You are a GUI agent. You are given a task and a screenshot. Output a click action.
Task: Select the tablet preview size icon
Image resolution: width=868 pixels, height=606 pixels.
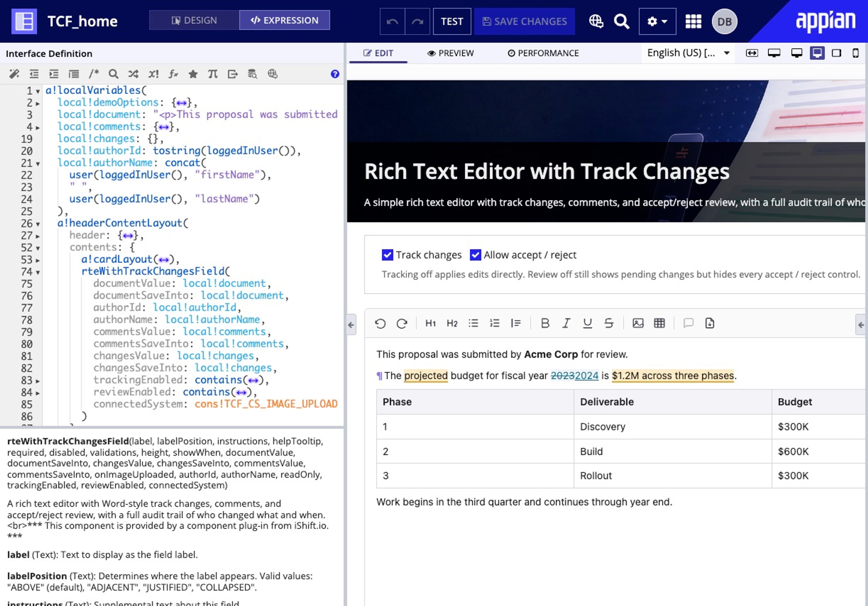[x=836, y=53]
